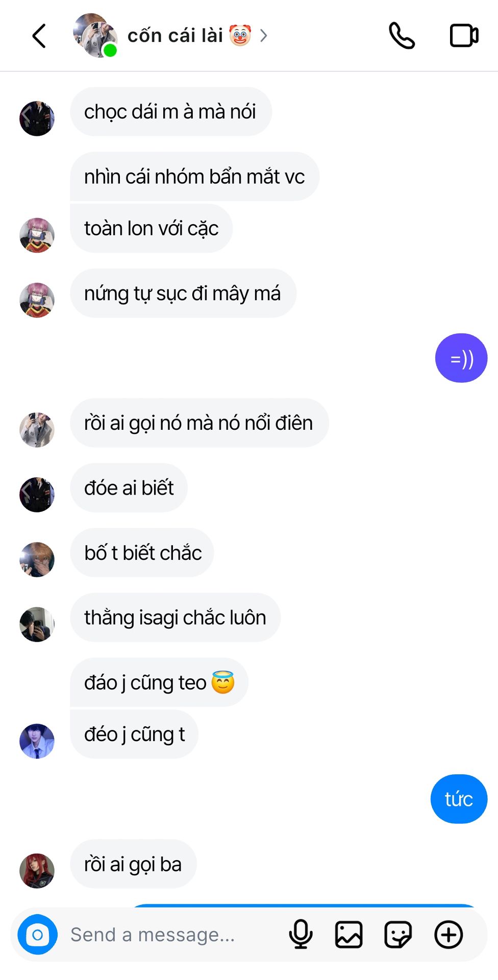Tap the blue tức message bubble

pyautogui.click(x=459, y=799)
